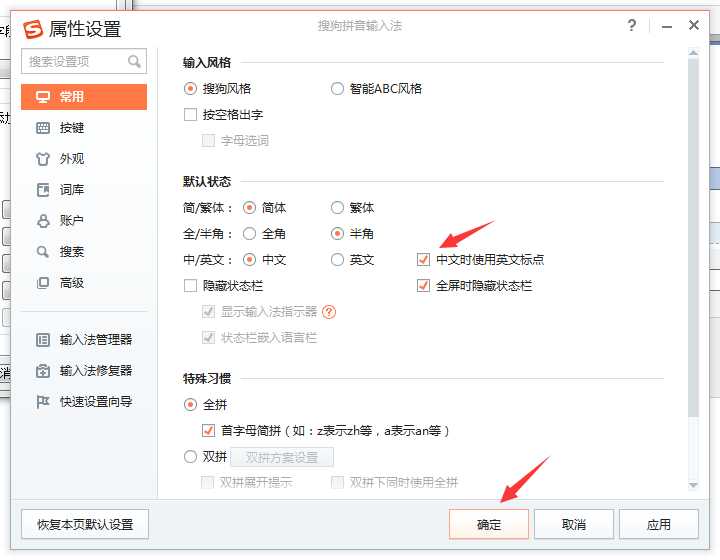
Task: Click 应用 button
Action: pyautogui.click(x=658, y=524)
